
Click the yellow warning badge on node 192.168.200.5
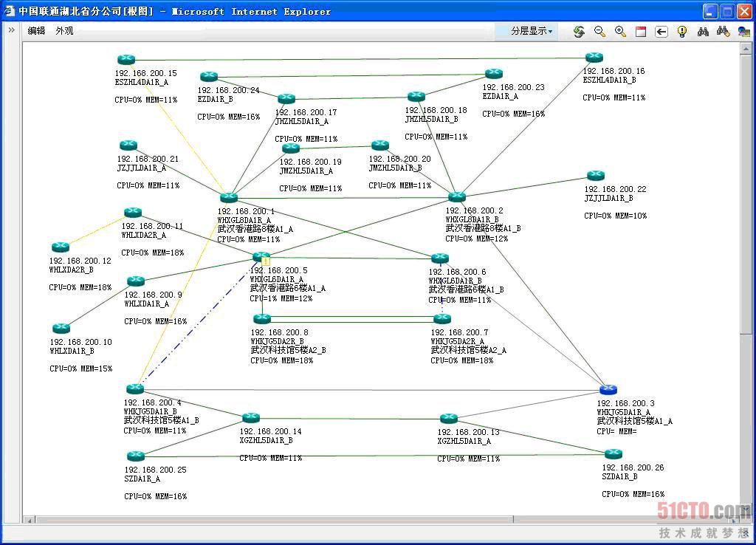[266, 262]
